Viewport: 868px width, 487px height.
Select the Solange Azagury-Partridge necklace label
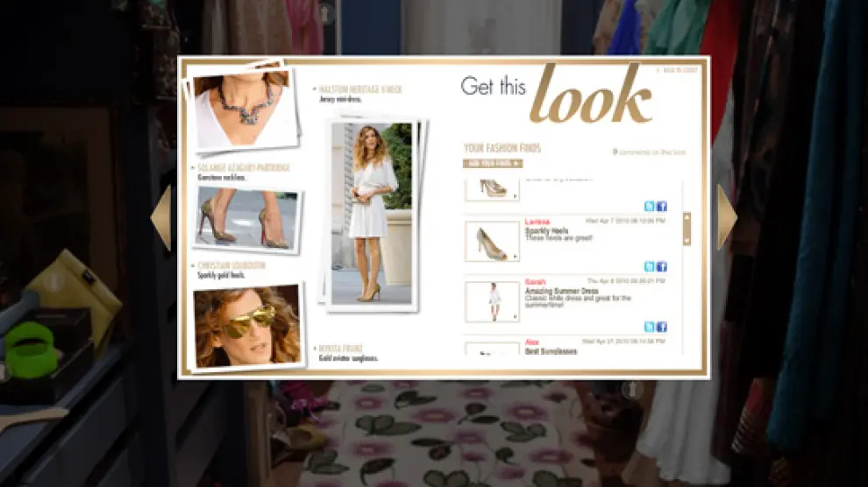point(244,167)
